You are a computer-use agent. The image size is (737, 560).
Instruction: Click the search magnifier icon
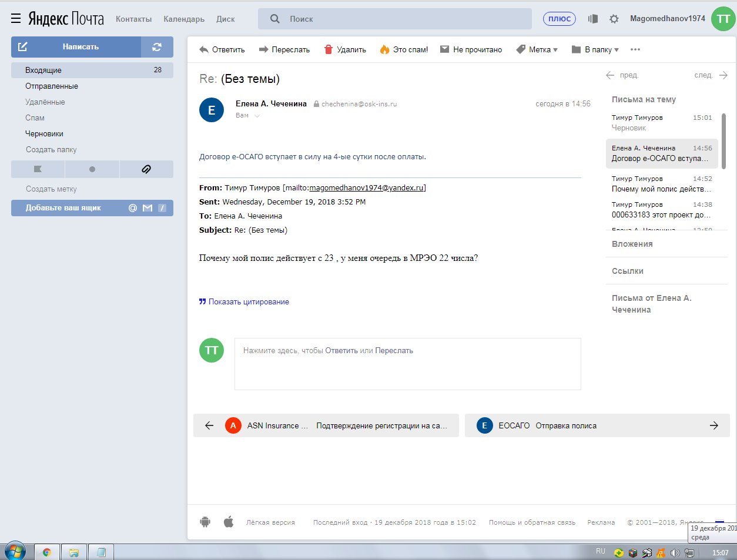(x=274, y=19)
